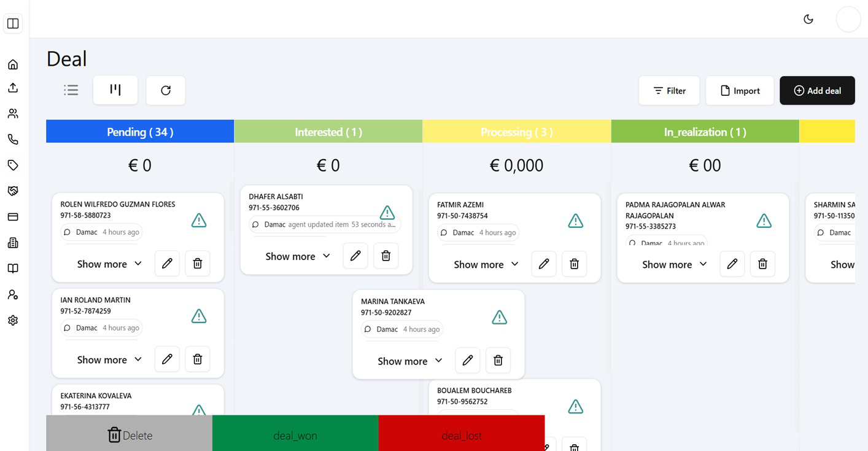Open Damac comment tag on Fatmir Azemi card
The image size is (868, 451).
[x=478, y=233]
